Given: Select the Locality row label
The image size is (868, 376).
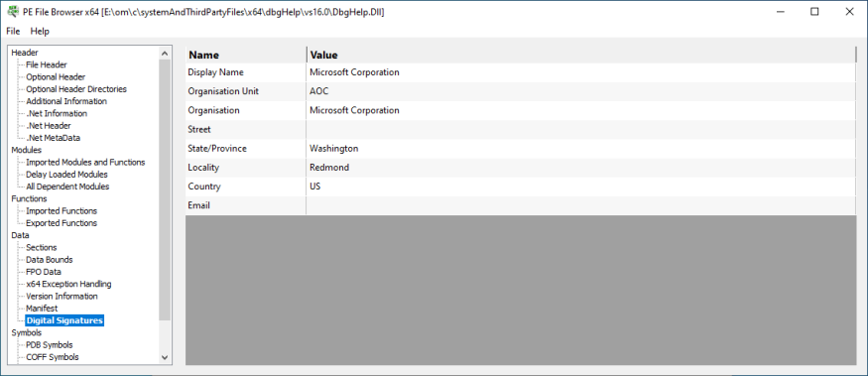Looking at the screenshot, I should (203, 168).
